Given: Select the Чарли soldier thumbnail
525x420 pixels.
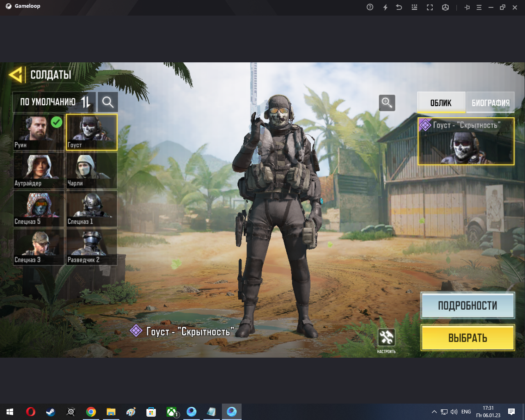Looking at the screenshot, I should point(92,171).
